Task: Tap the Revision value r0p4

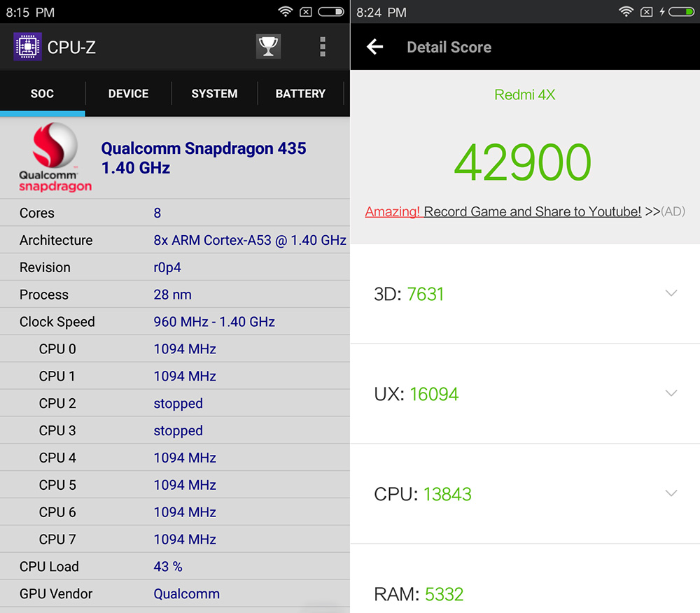Action: click(x=167, y=267)
